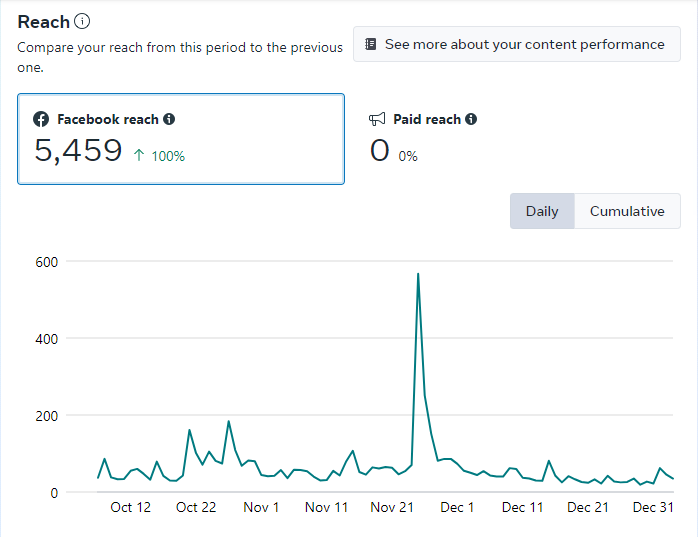Select the Facebook reach metric card

pos(180,139)
